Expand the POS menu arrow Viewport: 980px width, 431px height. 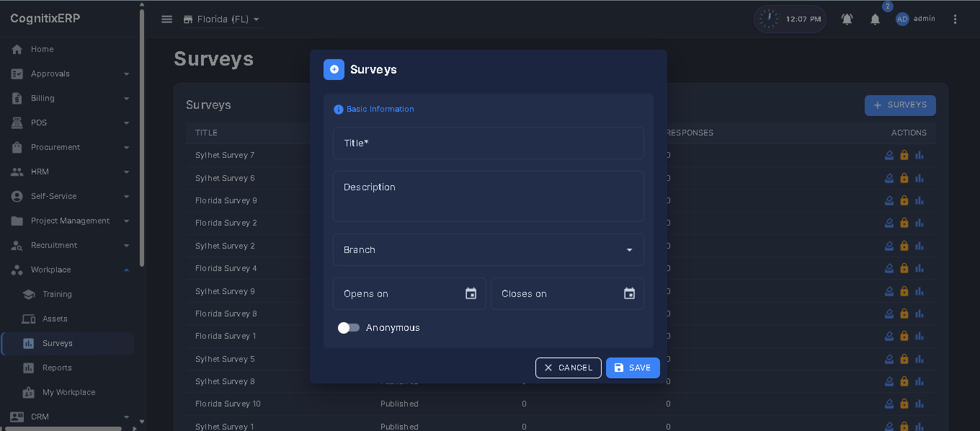tap(127, 123)
